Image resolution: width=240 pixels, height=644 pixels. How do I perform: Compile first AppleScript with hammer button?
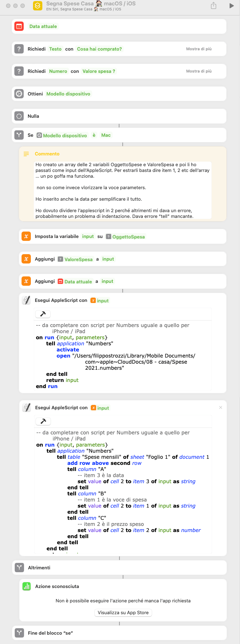[x=43, y=314]
